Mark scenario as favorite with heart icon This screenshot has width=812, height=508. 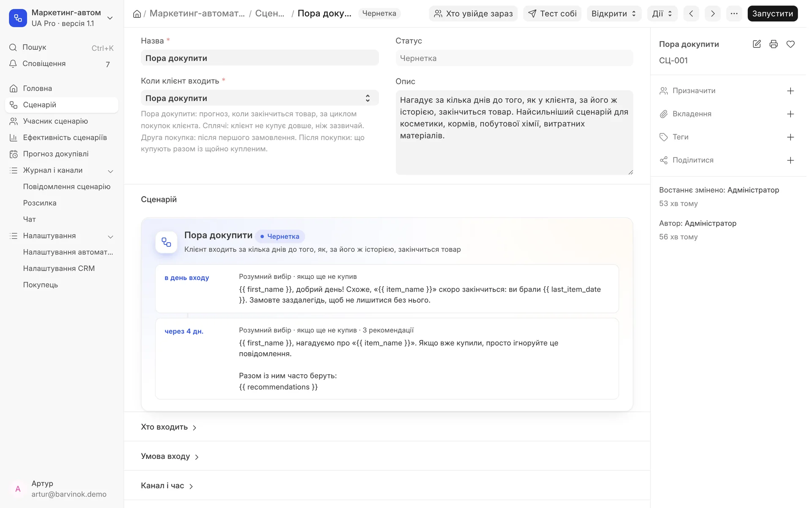point(790,44)
